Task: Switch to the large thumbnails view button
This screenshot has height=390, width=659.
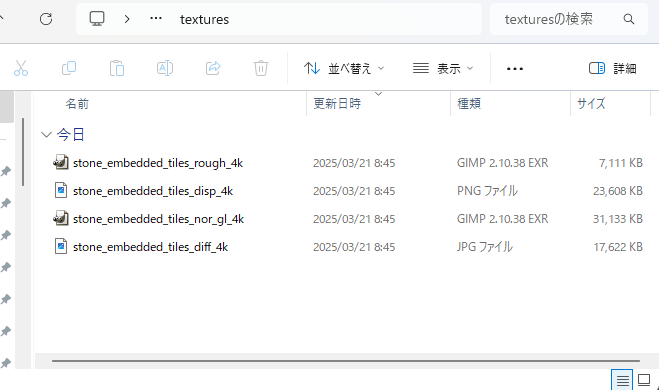Action: tap(644, 380)
